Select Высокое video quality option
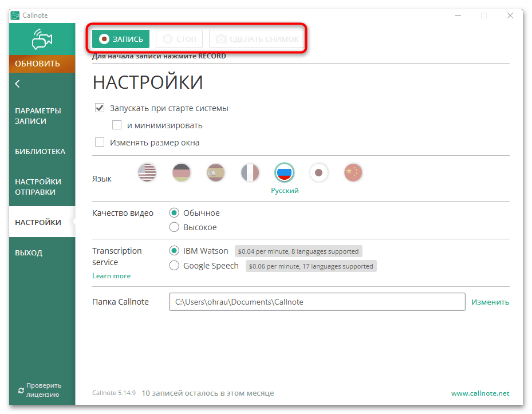 click(175, 227)
